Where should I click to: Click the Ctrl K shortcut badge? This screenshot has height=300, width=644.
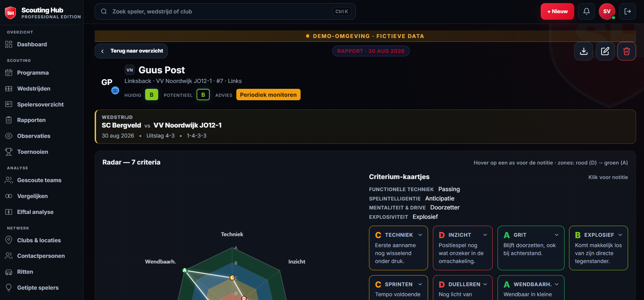342,11
